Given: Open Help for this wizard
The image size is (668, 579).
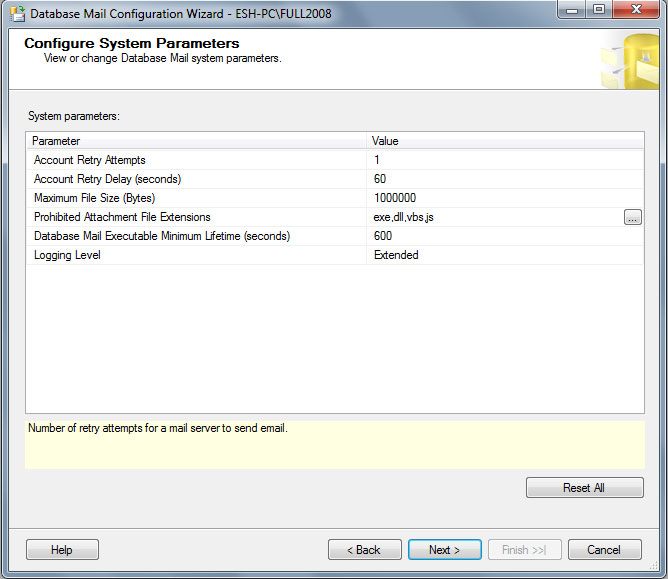Looking at the screenshot, I should pos(62,549).
